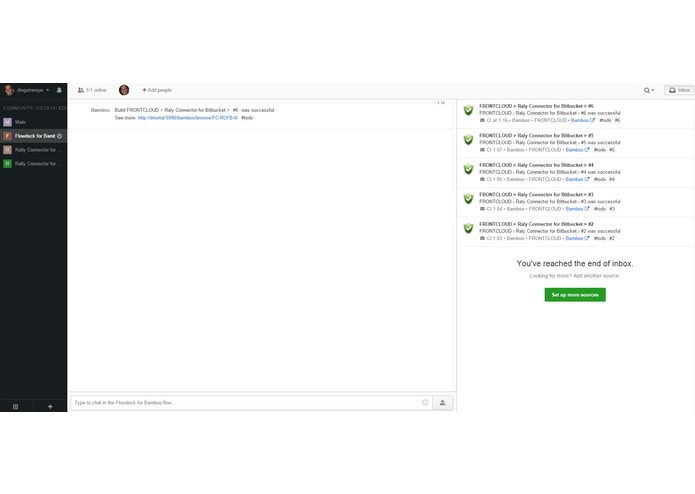Click the plus icon at sidebar bottom
This screenshot has height=494, width=695.
(x=50, y=406)
